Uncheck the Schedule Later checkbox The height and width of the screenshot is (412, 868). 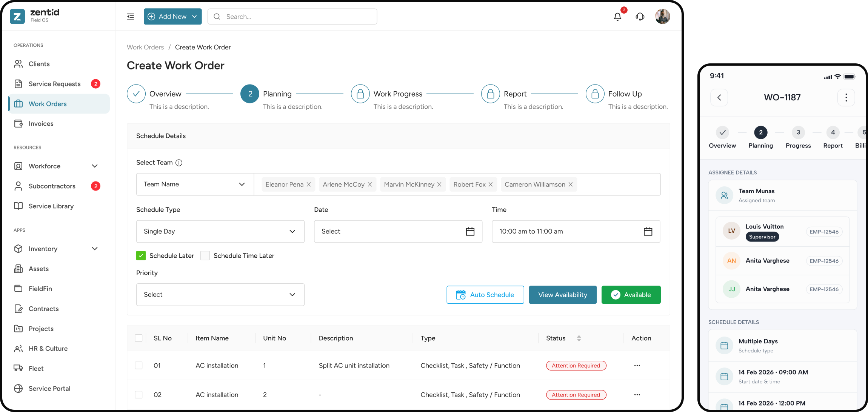coord(141,256)
